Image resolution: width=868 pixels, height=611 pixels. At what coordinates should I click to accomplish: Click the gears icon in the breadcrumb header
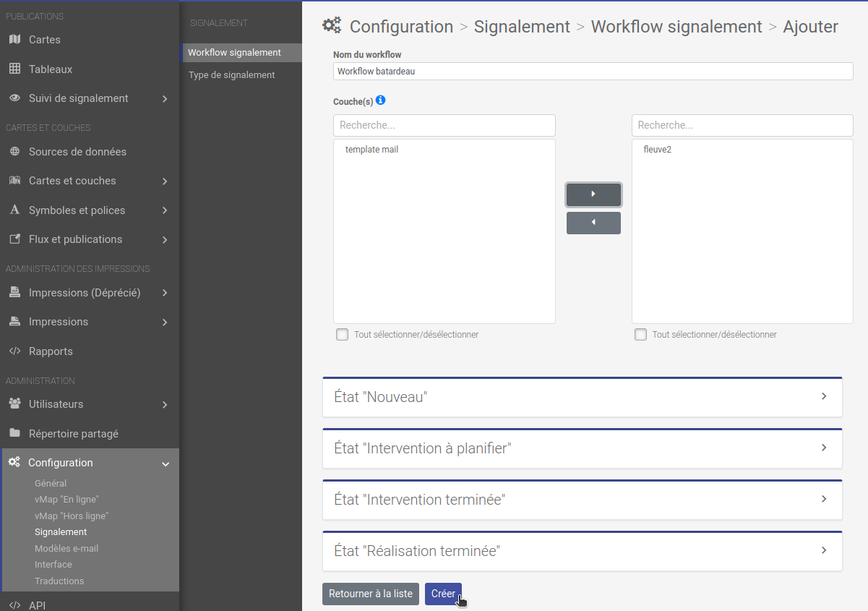pyautogui.click(x=332, y=25)
